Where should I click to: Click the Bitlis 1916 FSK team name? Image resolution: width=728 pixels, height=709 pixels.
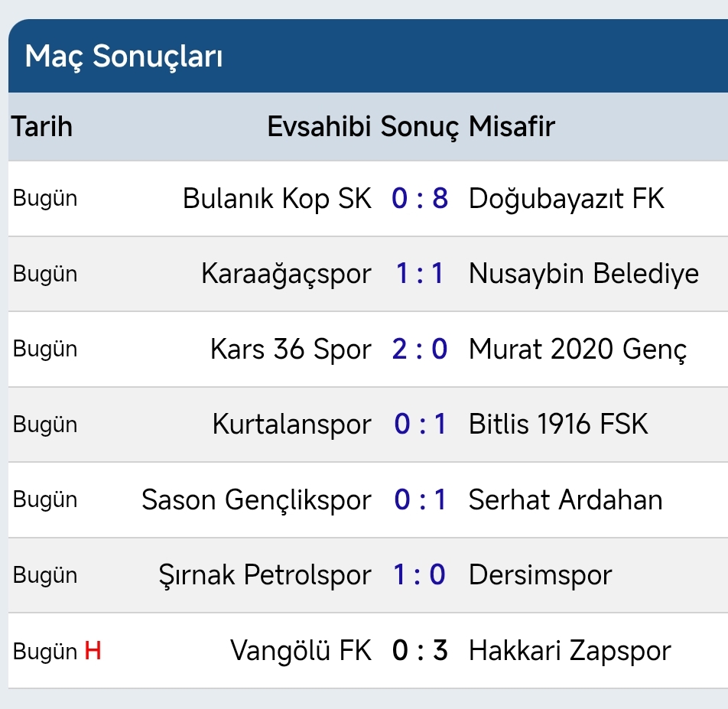click(558, 424)
